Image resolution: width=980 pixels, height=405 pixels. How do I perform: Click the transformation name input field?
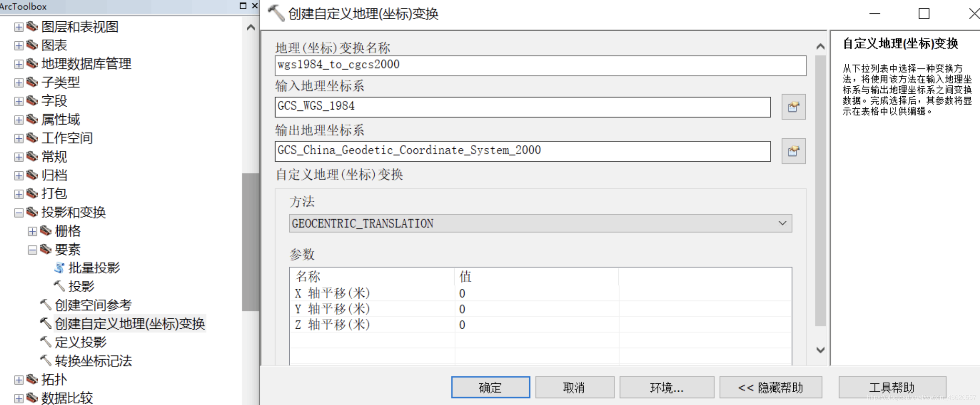click(540, 65)
